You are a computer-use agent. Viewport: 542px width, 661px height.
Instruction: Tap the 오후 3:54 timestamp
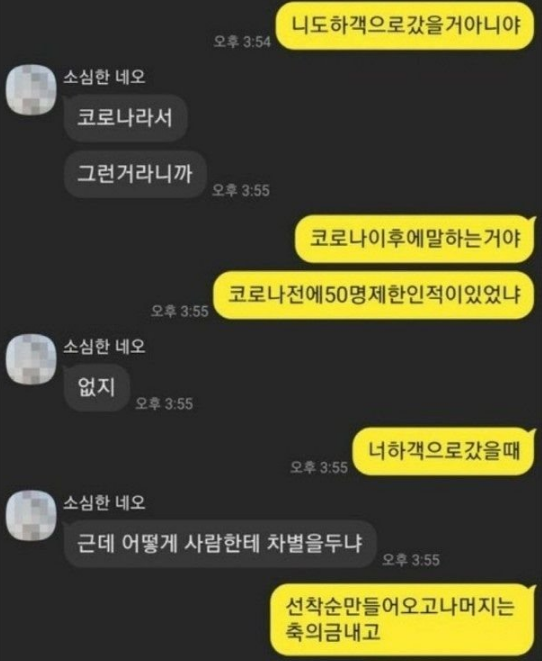click(x=242, y=41)
